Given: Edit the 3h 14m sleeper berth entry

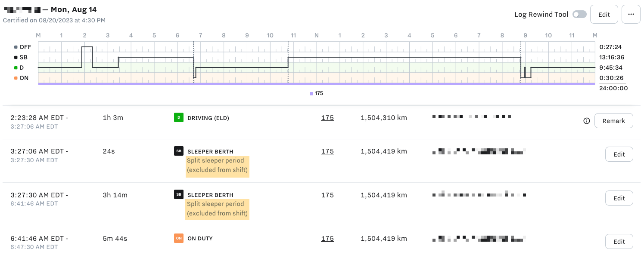Looking at the screenshot, I should pyautogui.click(x=619, y=198).
